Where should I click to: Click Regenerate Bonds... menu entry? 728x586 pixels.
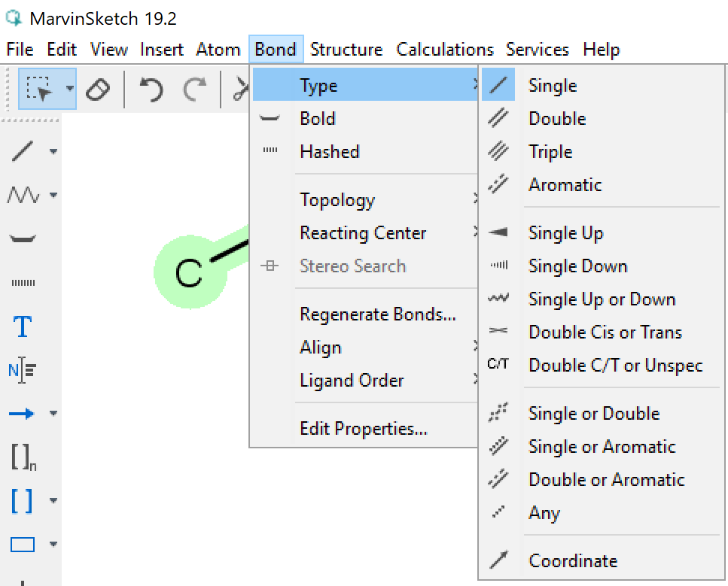(x=377, y=314)
